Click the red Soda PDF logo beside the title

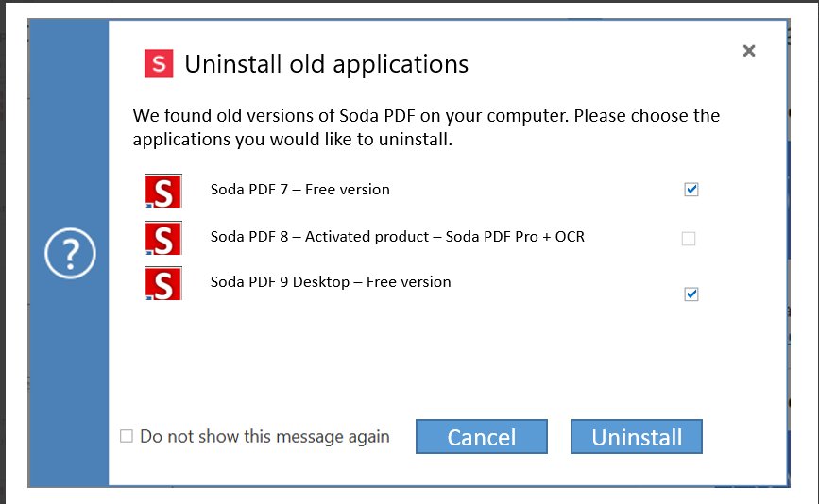(x=159, y=64)
